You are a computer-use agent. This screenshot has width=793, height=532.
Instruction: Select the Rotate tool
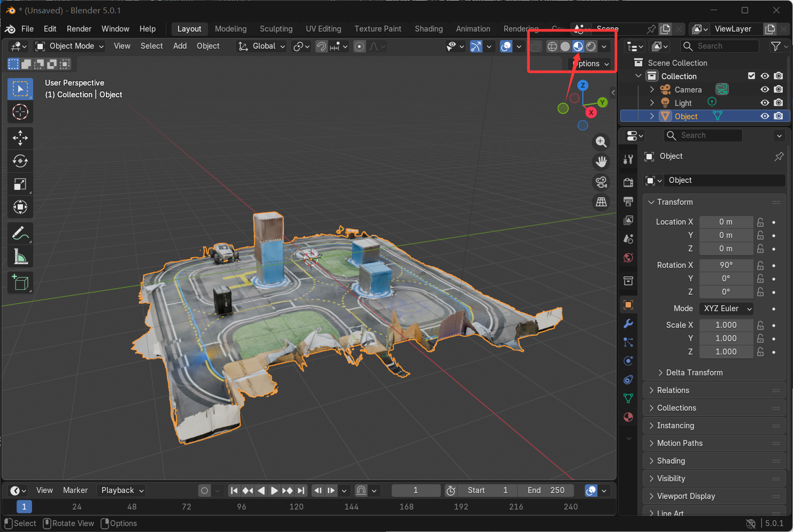20,161
